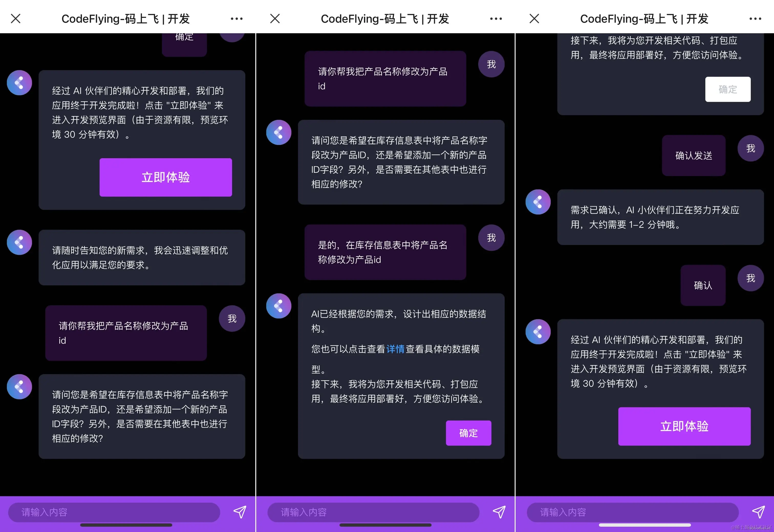Click the 我 avatar beside 请你帮我 message, middle panel
This screenshot has width=774, height=532.
491,64
